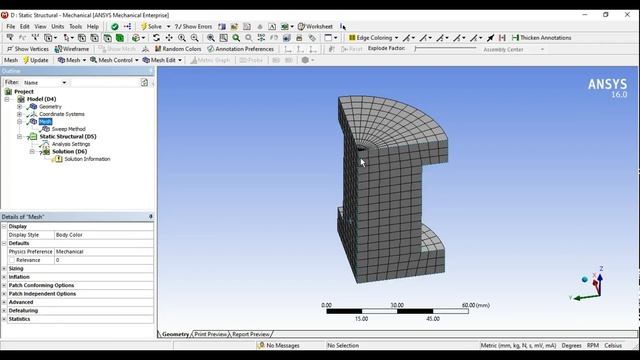Open the View menu

click(x=40, y=27)
